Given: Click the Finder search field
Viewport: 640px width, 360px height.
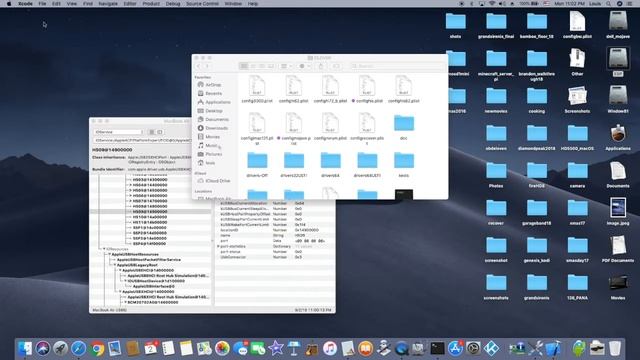Looking at the screenshot, I should pos(397,66).
